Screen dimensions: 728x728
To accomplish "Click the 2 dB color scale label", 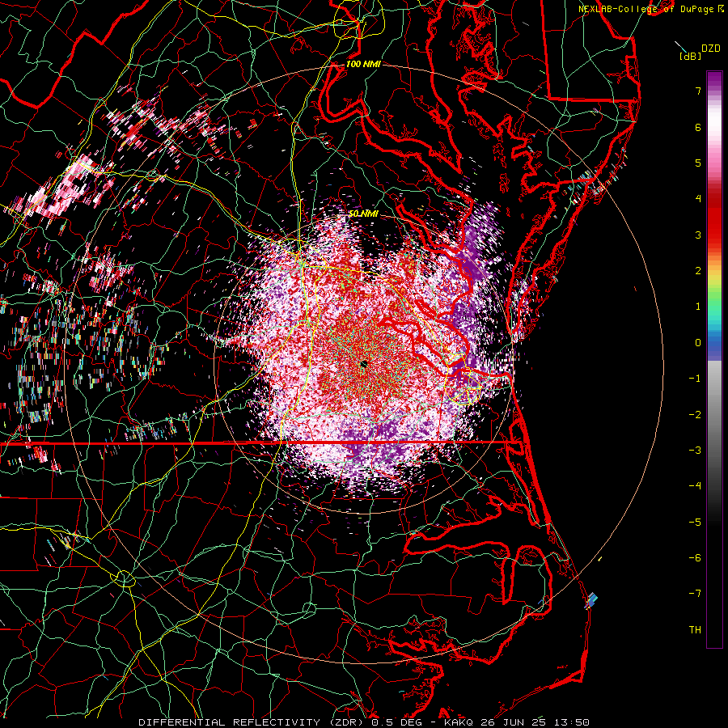I will (x=698, y=271).
